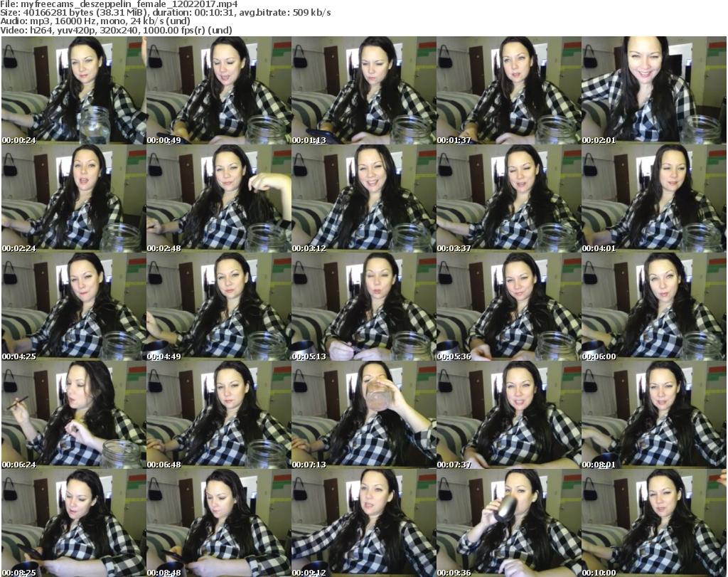Choose the frame stamped 00:03:12

363,198
